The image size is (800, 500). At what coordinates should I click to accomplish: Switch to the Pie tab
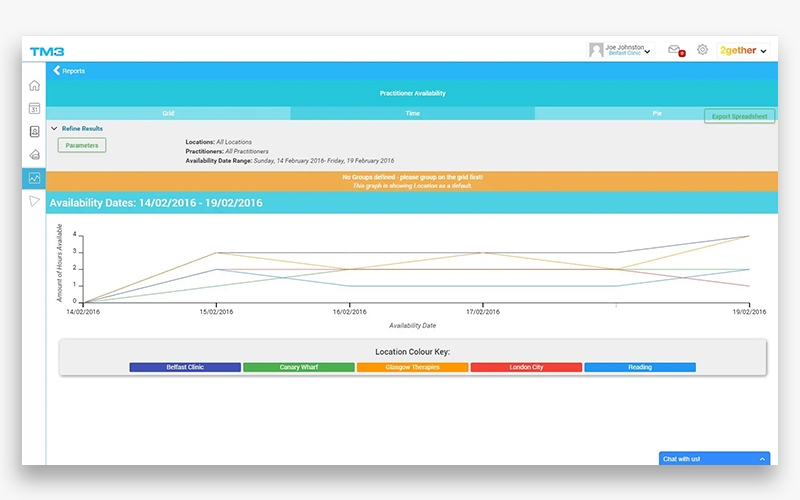pyautogui.click(x=657, y=113)
